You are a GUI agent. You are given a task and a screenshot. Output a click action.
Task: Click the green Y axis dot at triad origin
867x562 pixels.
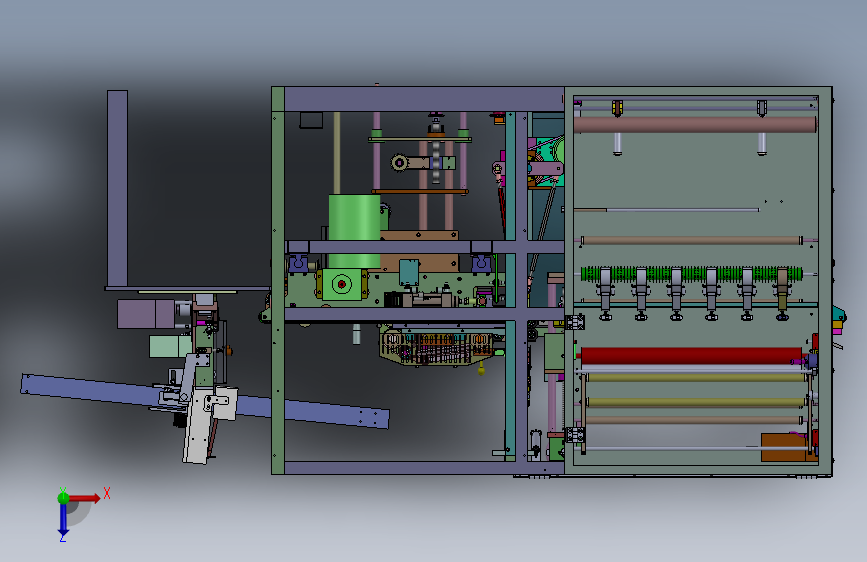[63, 498]
